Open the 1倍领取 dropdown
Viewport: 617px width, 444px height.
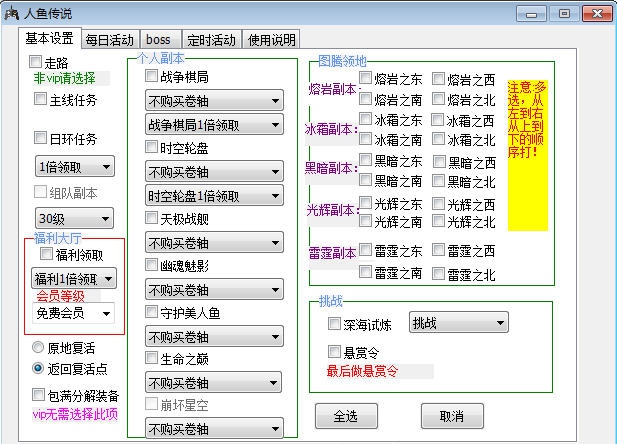tap(75, 166)
